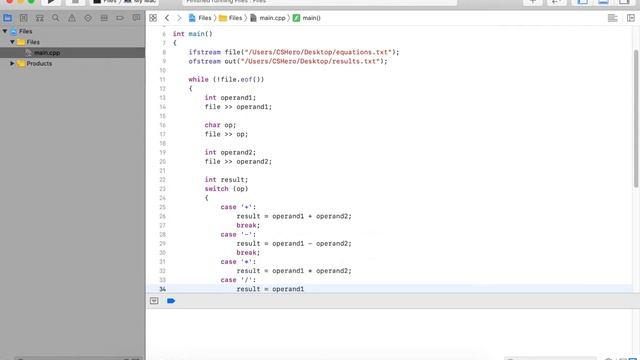Toggle breakpoints activation in debug bar
640x360 pixels.
click(x=171, y=301)
